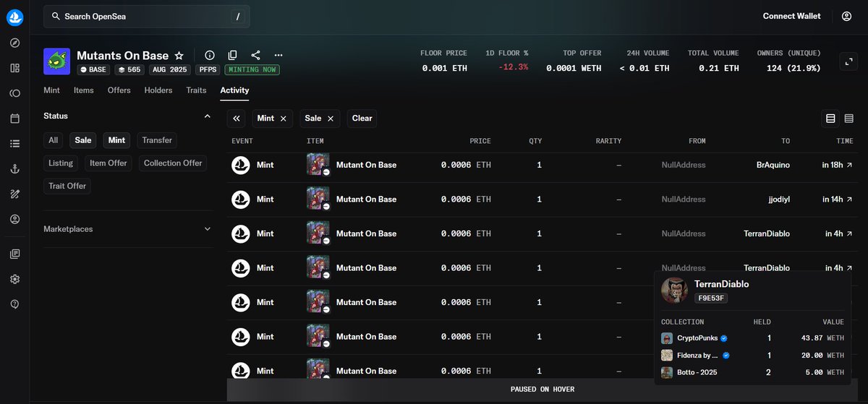
Task: Open the transaction link for the 14h row
Action: pos(849,199)
